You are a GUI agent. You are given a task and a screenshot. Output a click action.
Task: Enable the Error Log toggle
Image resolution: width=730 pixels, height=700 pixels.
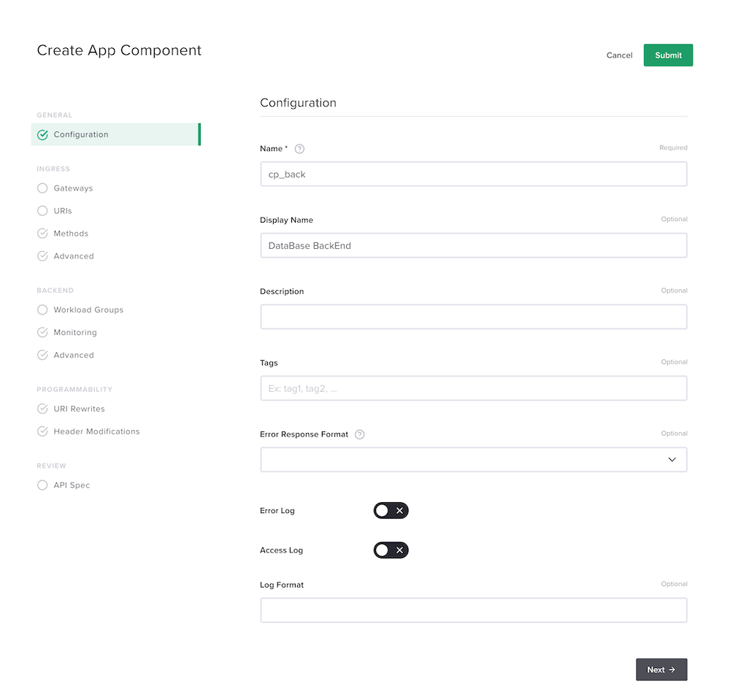point(391,511)
